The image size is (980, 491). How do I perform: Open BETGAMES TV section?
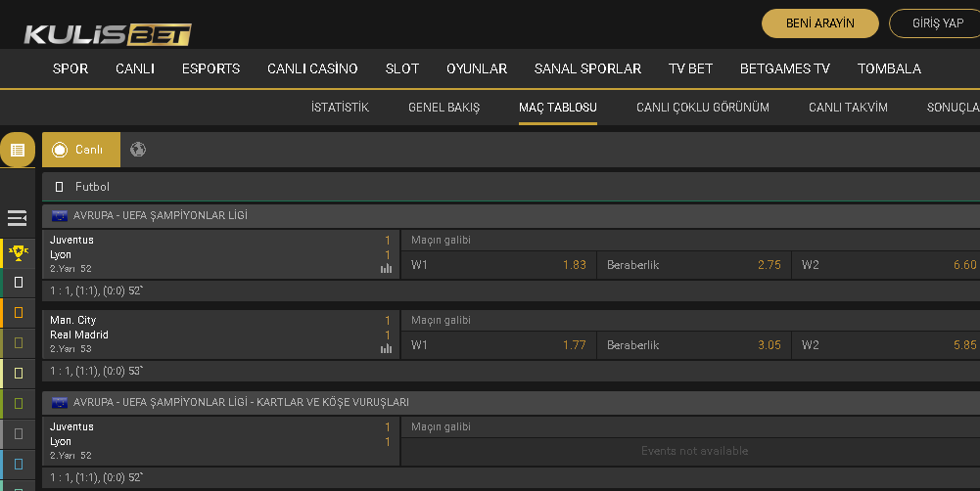[x=785, y=68]
